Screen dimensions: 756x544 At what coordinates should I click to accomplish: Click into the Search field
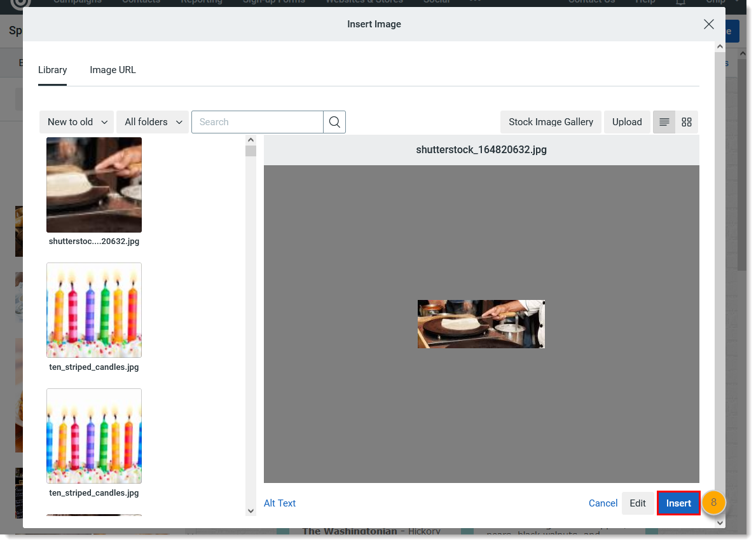(258, 122)
